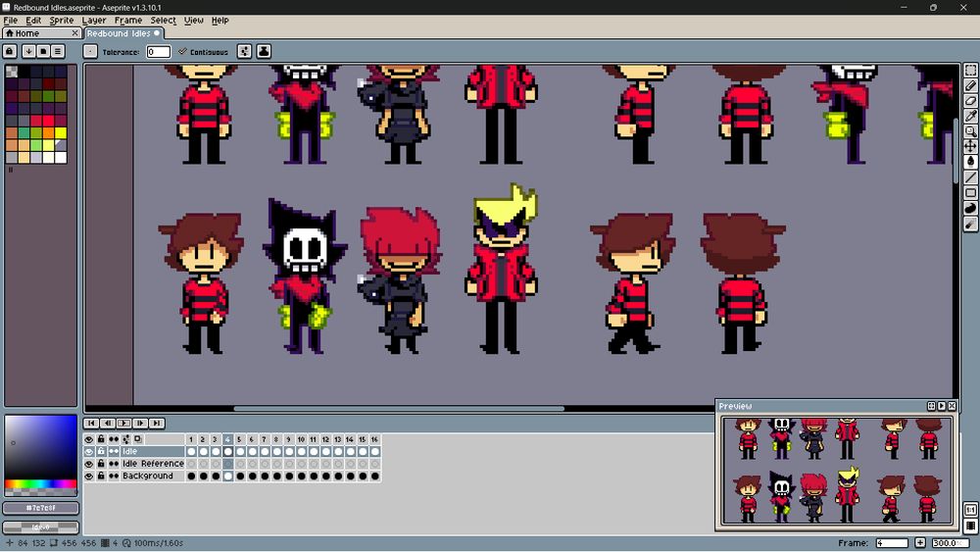Click the palette edit lock button
Screen dimensions: 980x552
pos(10,51)
